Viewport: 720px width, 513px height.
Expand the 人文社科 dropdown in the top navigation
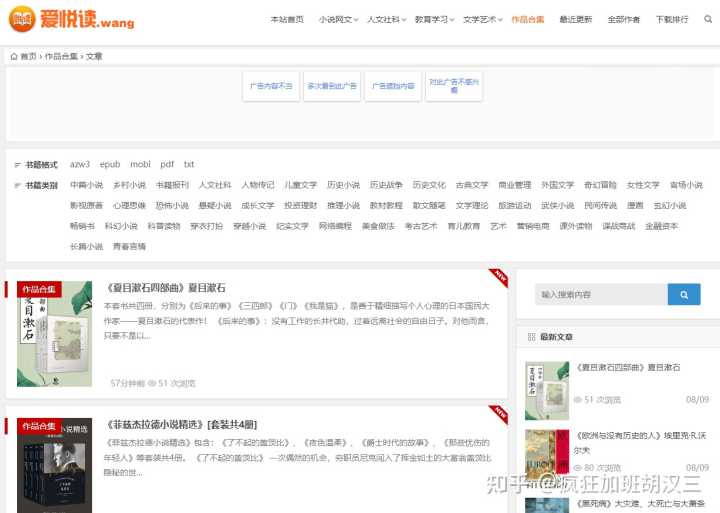pyautogui.click(x=386, y=19)
